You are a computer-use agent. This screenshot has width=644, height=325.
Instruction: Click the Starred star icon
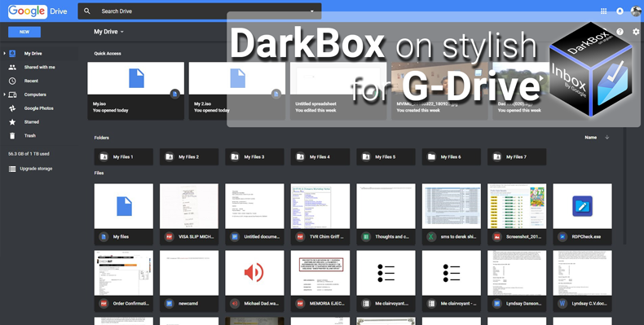(12, 122)
